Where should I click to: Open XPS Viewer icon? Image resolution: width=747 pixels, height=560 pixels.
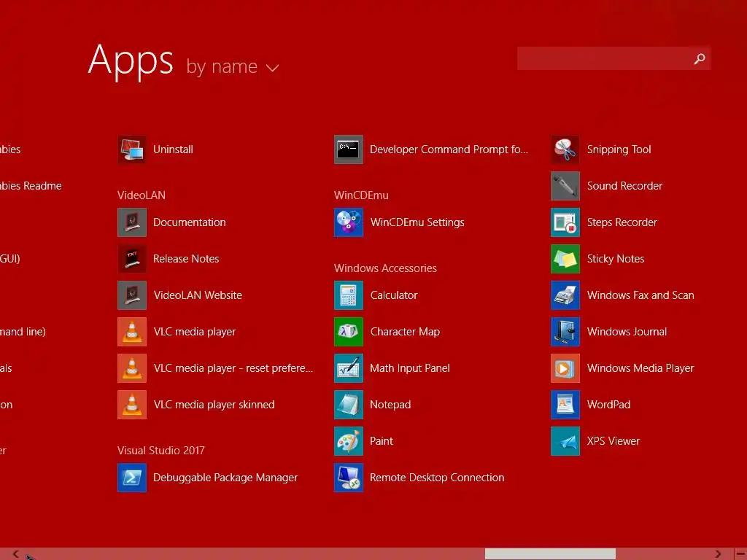coord(565,441)
